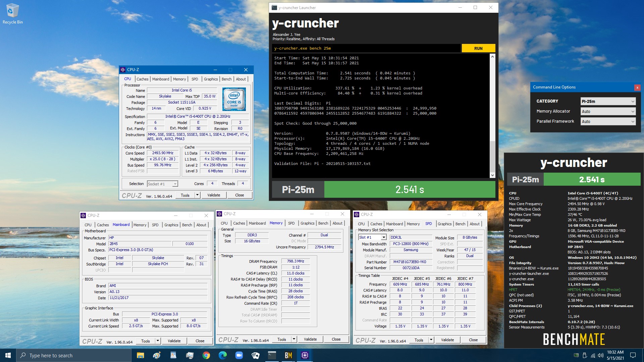The width and height of the screenshot is (644, 362).
Task: Open the Parallel Framework dropdown
Action: click(608, 121)
